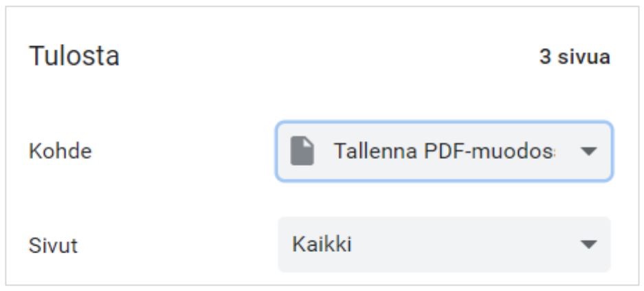Open the Kohde destination dropdown
This screenshot has width=644, height=291.
pyautogui.click(x=445, y=151)
